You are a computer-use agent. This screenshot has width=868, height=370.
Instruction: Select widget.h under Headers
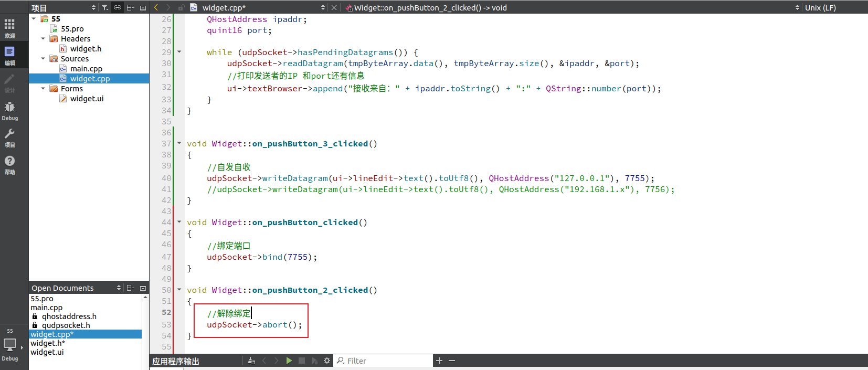coord(86,49)
